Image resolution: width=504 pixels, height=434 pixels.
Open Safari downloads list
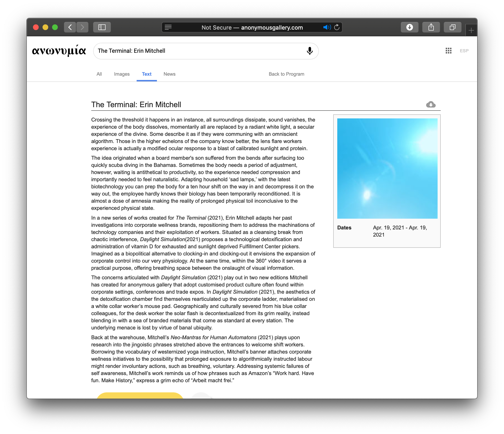(409, 27)
